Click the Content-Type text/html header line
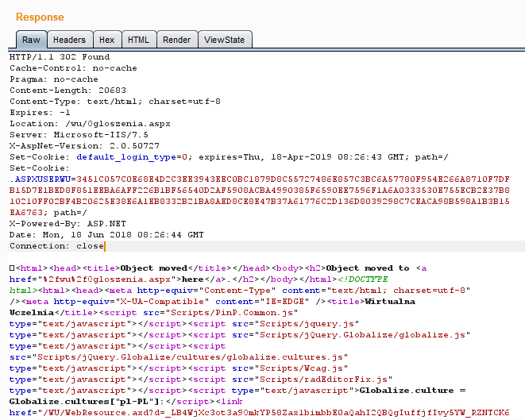This screenshot has width=525, height=420. pos(115,102)
